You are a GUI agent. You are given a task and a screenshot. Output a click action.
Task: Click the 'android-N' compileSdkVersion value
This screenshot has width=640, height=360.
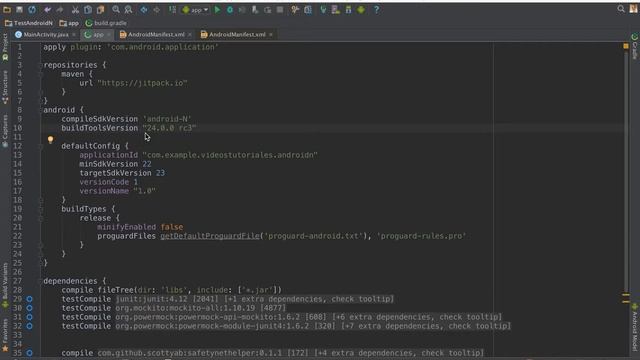tap(167, 119)
